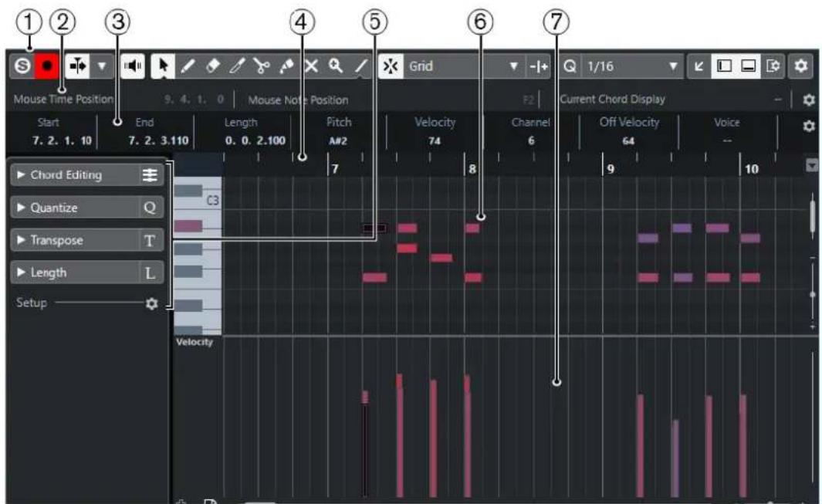Toggle red Record in Editor button
The width and height of the screenshot is (822, 504).
tap(48, 66)
